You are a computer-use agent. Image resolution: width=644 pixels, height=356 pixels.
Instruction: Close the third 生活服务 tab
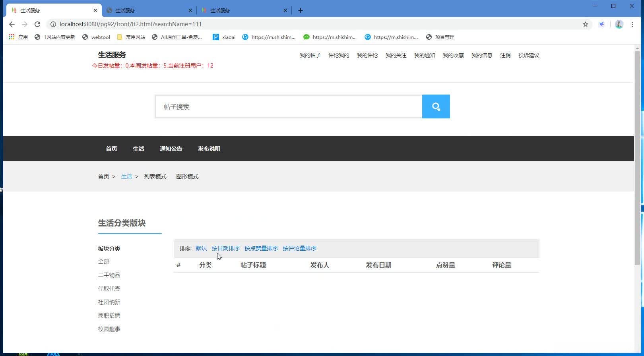(x=285, y=10)
